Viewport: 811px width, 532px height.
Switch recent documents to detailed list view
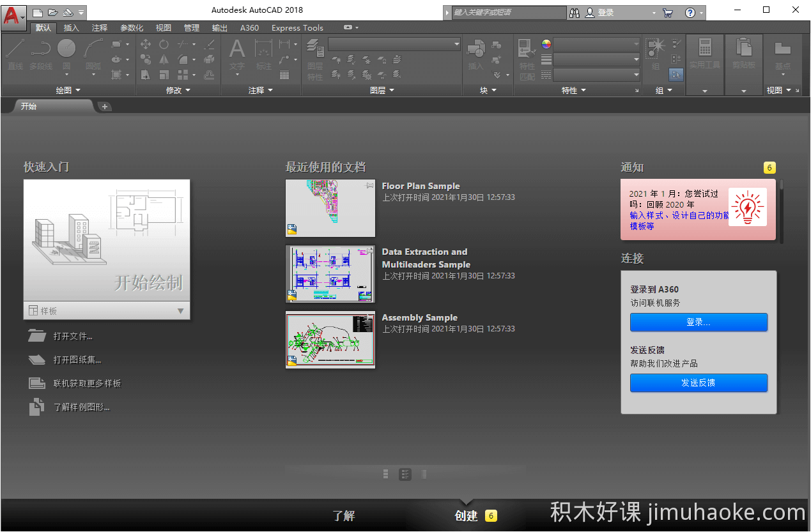424,474
